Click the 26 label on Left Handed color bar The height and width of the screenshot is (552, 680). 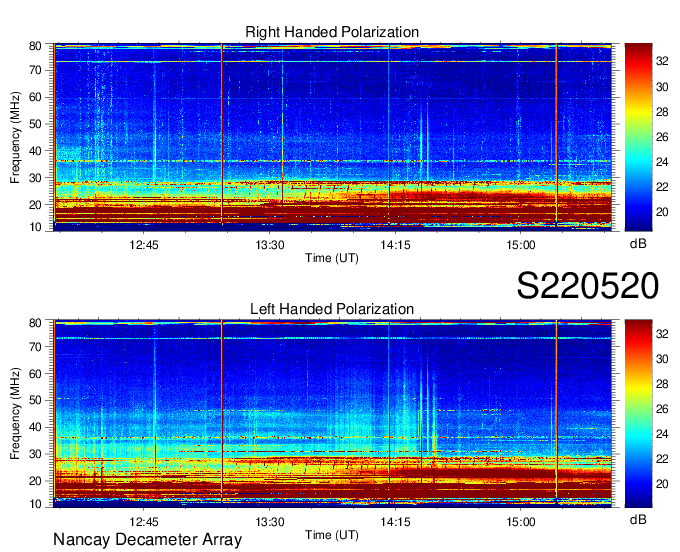pyautogui.click(x=662, y=409)
